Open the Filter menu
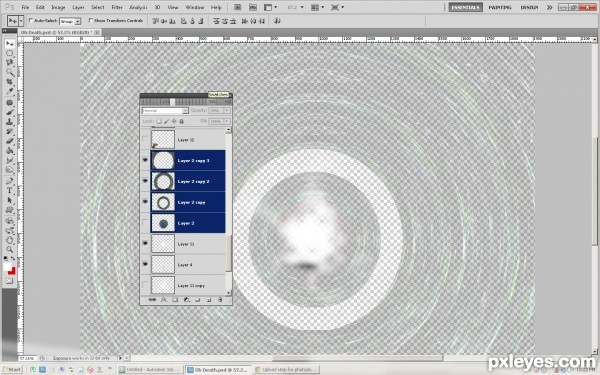 click(x=117, y=7)
